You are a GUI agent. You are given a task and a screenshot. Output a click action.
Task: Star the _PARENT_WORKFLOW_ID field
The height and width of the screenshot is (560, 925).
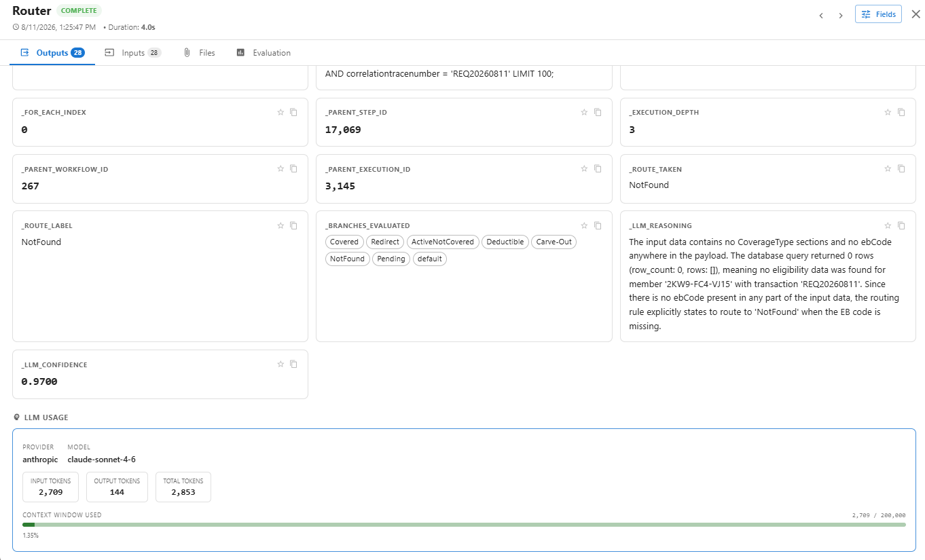pyautogui.click(x=280, y=168)
